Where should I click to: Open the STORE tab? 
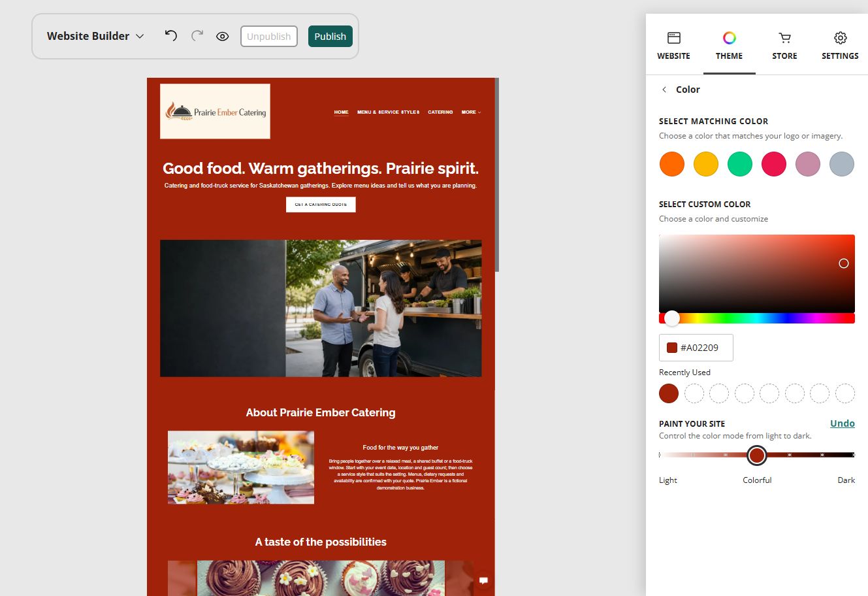(784, 46)
